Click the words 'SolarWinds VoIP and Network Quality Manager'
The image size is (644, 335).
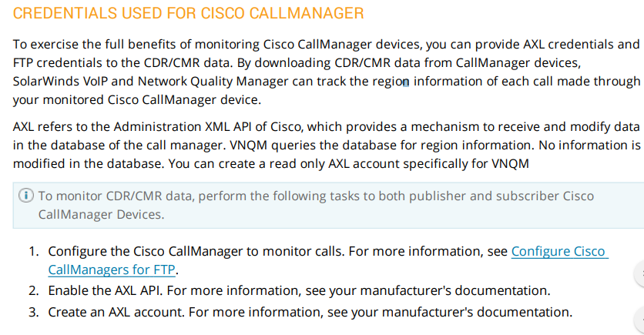point(150,82)
